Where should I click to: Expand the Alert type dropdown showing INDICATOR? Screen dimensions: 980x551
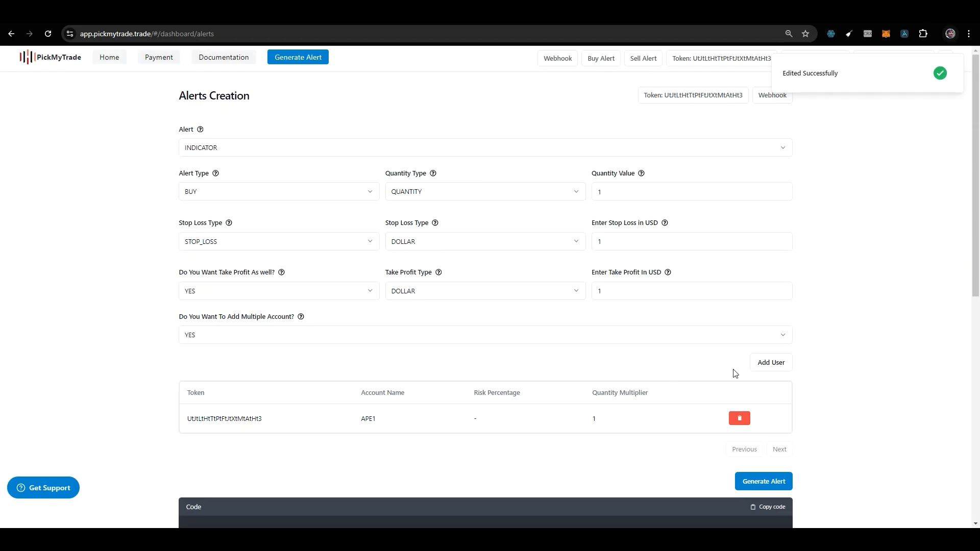483,146
